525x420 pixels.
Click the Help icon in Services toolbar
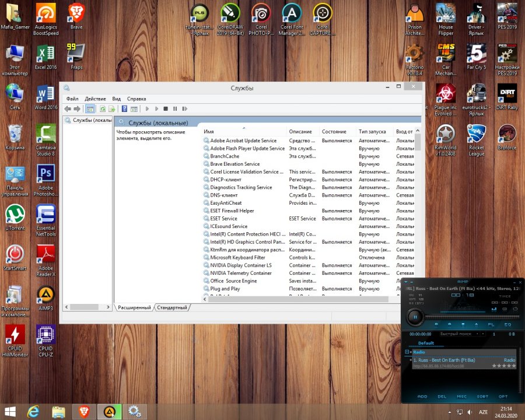[124, 108]
